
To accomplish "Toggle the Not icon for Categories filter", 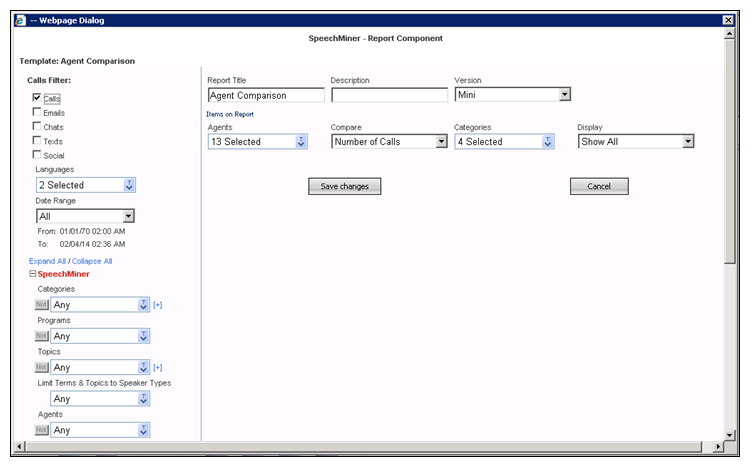I will click(x=42, y=305).
